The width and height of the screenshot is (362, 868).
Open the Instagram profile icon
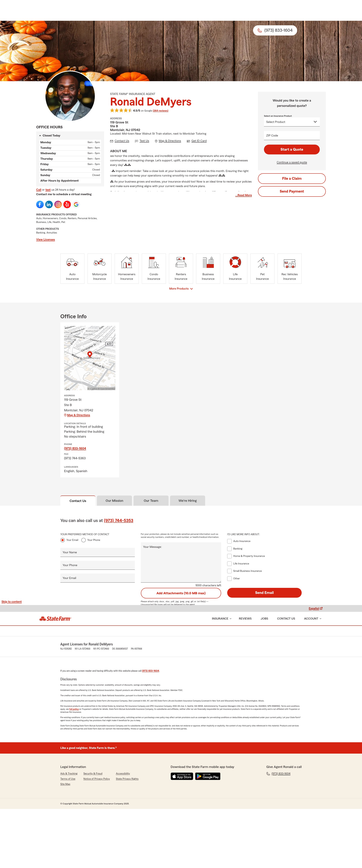[58, 204]
